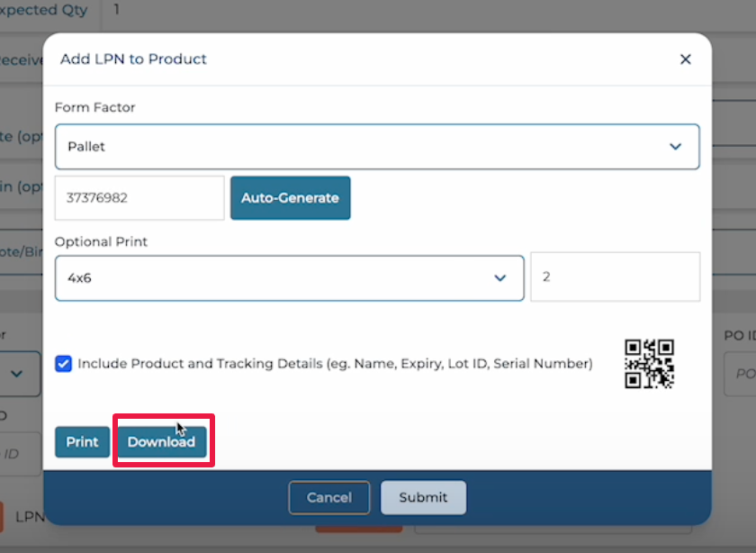Expand the partially hidden dropdown behind dialog's left edge
Screen dimensions: 756x553
click(20, 373)
